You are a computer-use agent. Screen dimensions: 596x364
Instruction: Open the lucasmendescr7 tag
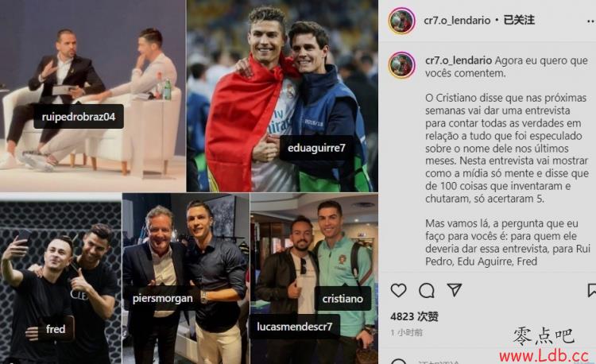(x=295, y=327)
